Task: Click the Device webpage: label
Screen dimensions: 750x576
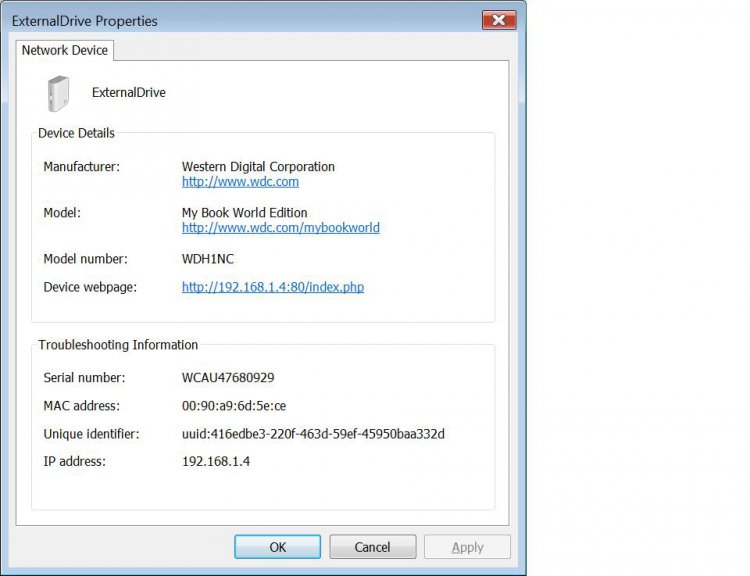Action: (x=90, y=287)
